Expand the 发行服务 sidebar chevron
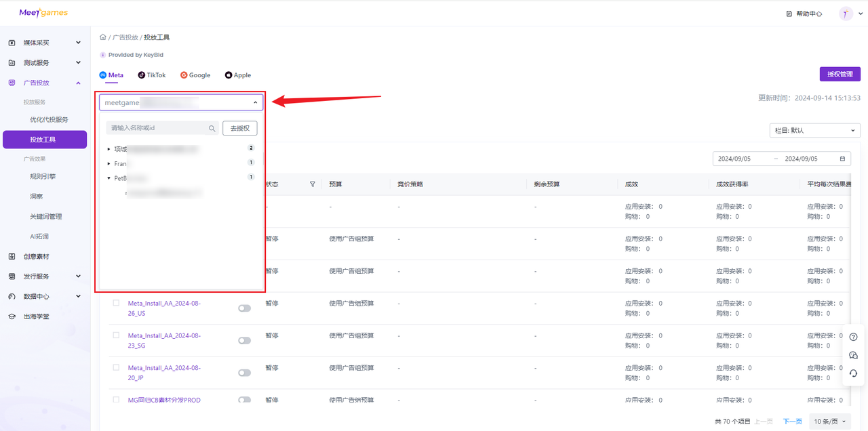868x431 pixels. [x=78, y=276]
